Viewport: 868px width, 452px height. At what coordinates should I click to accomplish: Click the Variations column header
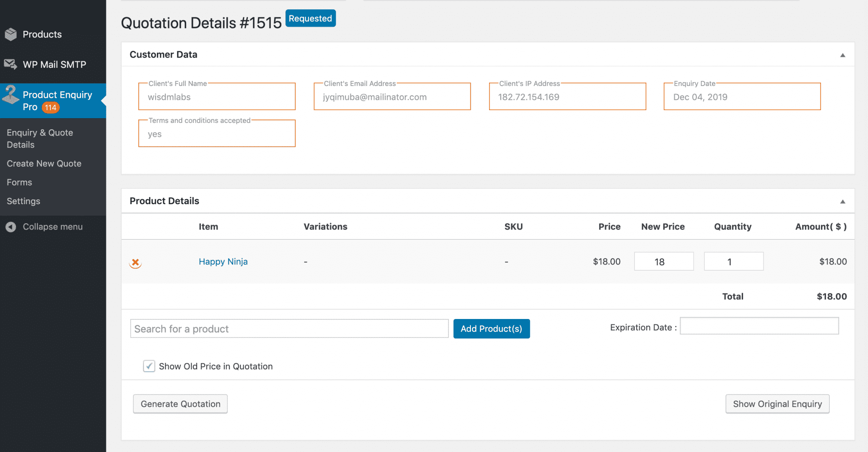point(325,227)
